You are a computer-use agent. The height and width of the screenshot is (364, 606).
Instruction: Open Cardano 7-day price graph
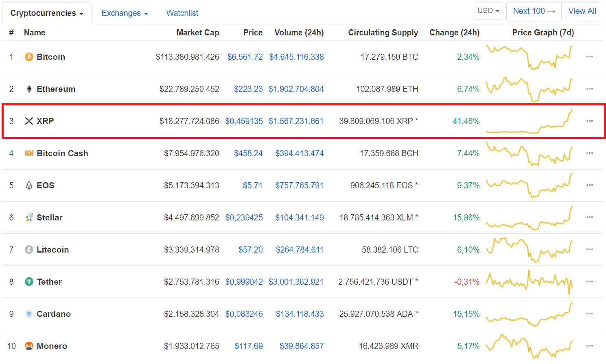[529, 314]
